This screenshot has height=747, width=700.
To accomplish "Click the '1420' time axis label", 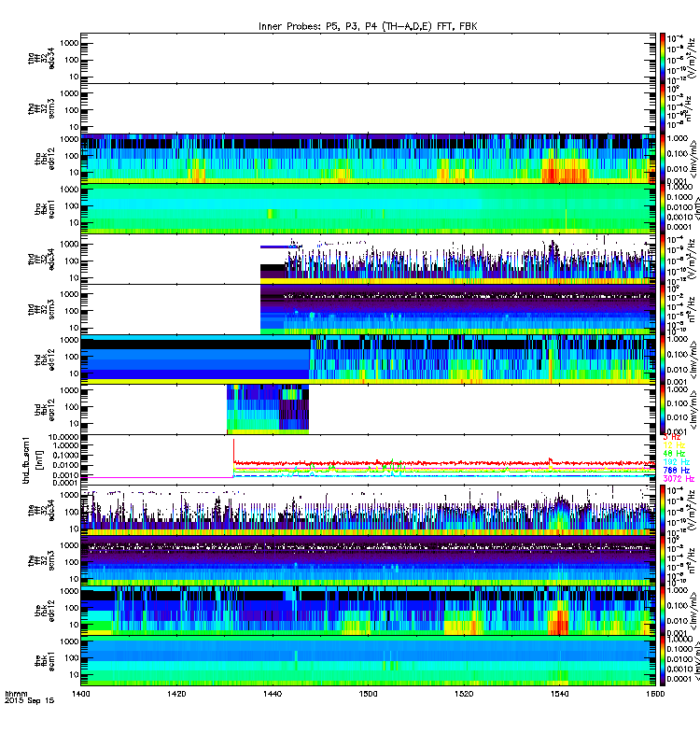I will click(176, 693).
